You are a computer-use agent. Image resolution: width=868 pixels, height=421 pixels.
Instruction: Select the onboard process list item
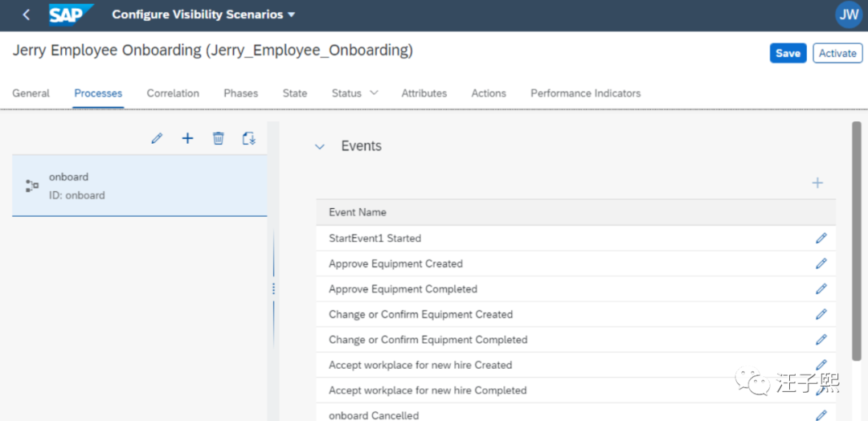pos(139,186)
